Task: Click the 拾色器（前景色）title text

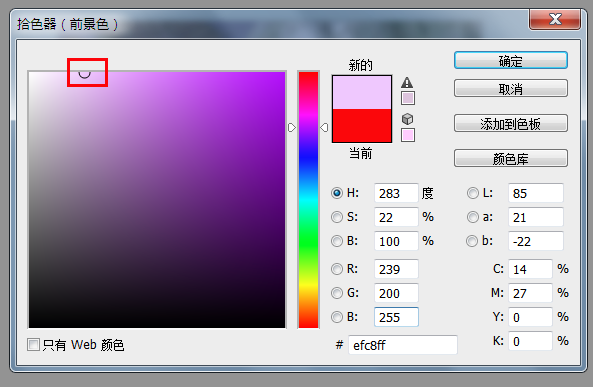Action: pyautogui.click(x=67, y=24)
